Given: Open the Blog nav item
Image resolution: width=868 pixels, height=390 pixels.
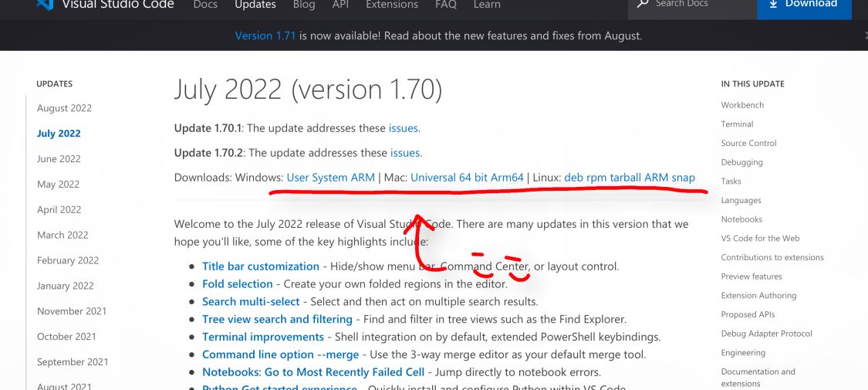Looking at the screenshot, I should (304, 5).
